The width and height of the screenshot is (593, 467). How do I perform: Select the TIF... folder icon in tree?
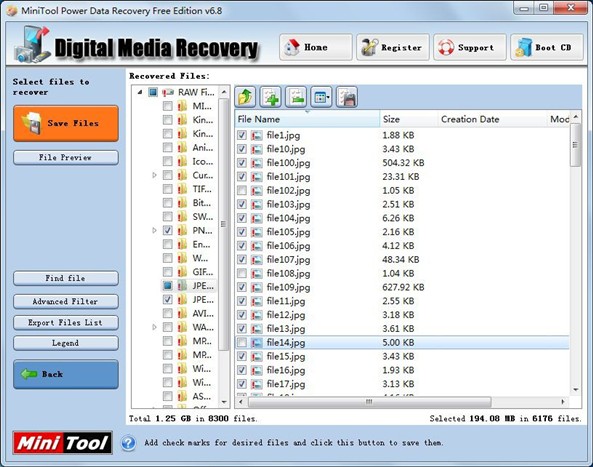[182, 189]
